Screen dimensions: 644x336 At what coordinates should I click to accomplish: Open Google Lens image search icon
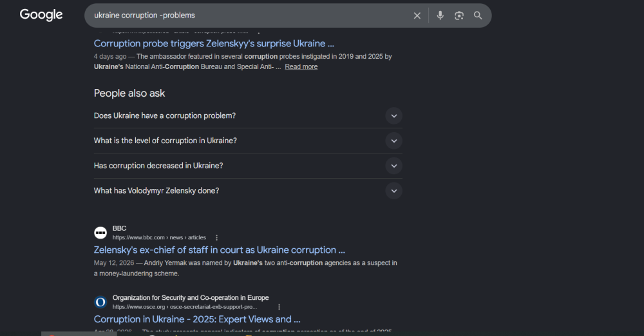[459, 15]
